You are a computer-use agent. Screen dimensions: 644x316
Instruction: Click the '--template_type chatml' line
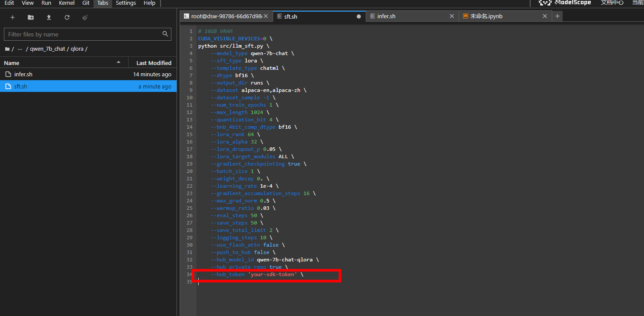248,68
